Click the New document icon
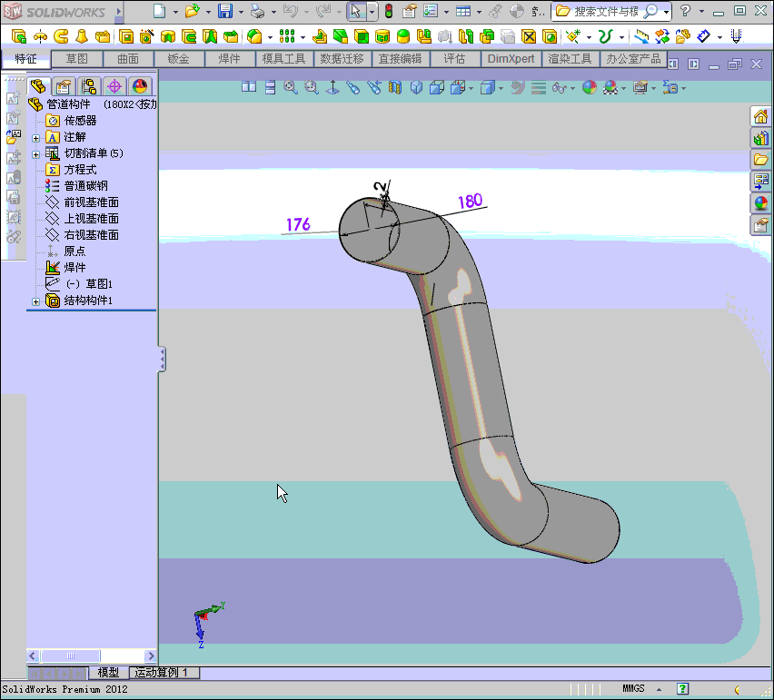774x700 pixels. click(x=159, y=11)
